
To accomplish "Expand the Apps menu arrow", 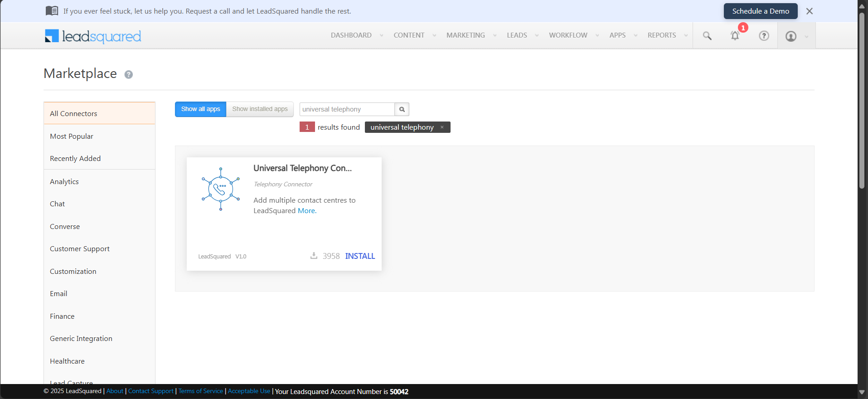I will 636,35.
